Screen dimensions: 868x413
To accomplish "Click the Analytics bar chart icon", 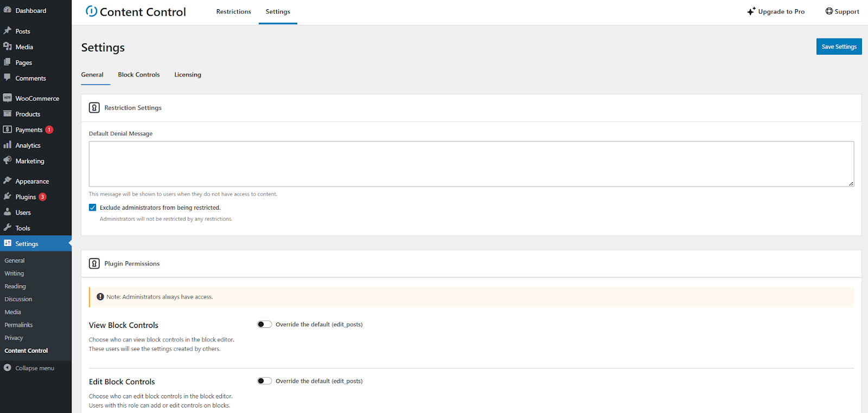I will click(7, 145).
